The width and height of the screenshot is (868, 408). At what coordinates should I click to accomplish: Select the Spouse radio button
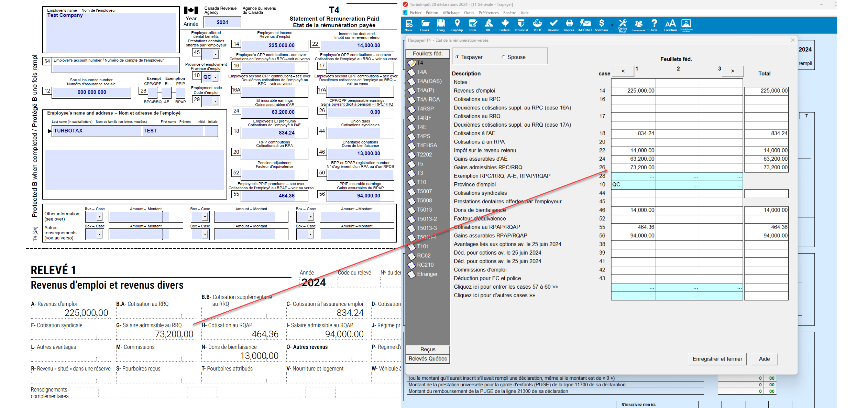pyautogui.click(x=503, y=57)
